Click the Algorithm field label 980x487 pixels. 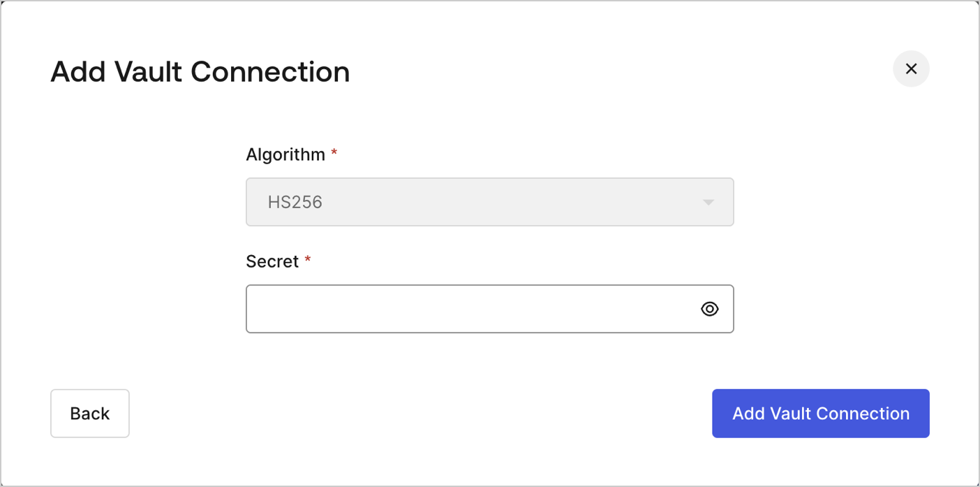[x=286, y=154]
